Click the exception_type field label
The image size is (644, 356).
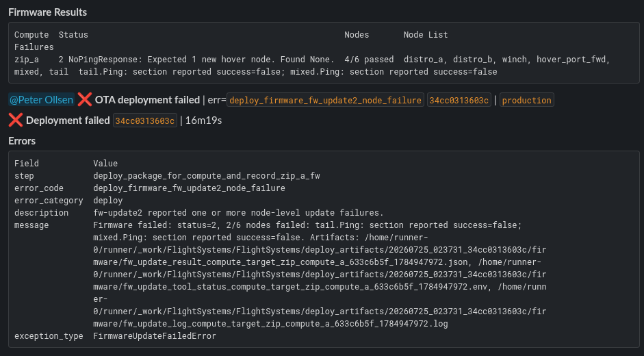(49, 336)
